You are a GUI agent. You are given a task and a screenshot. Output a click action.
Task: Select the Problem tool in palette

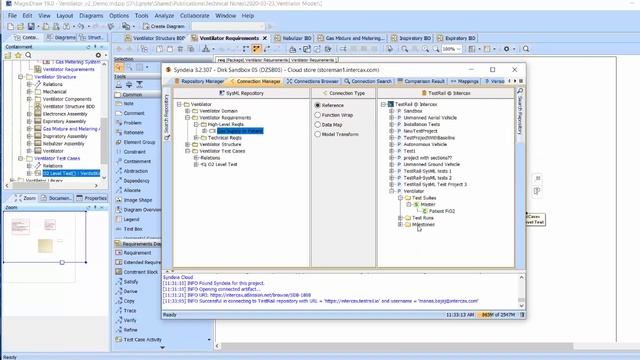click(x=132, y=123)
